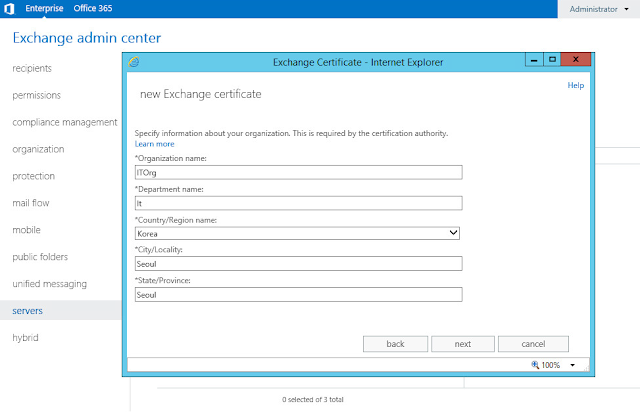640x412 pixels.
Task: Click the Exchange admin center heading
Action: pos(87,38)
